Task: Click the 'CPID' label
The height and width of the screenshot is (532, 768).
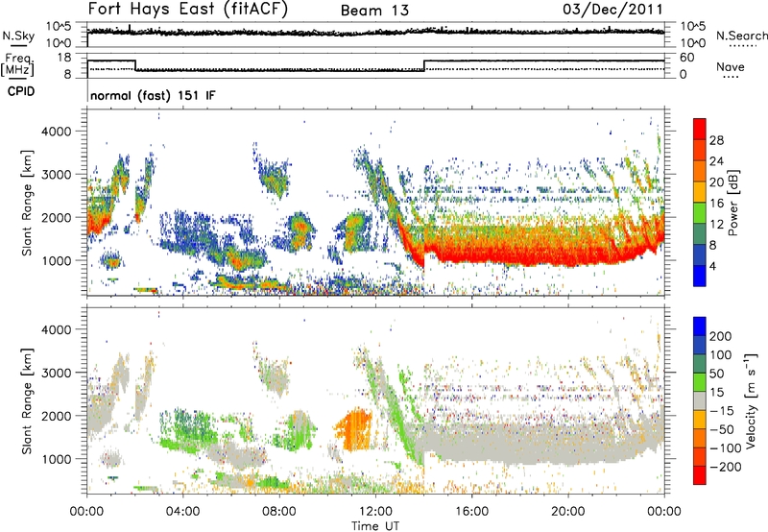Action: point(21,91)
